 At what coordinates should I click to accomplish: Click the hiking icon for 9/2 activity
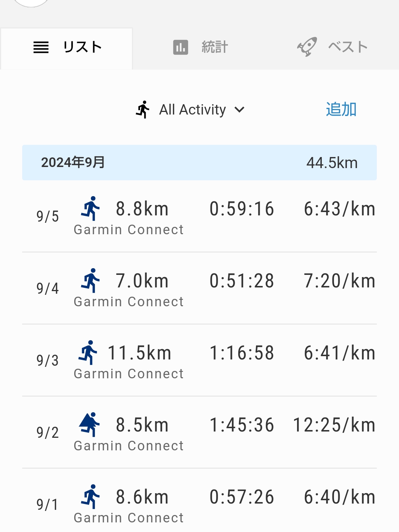coord(89,424)
